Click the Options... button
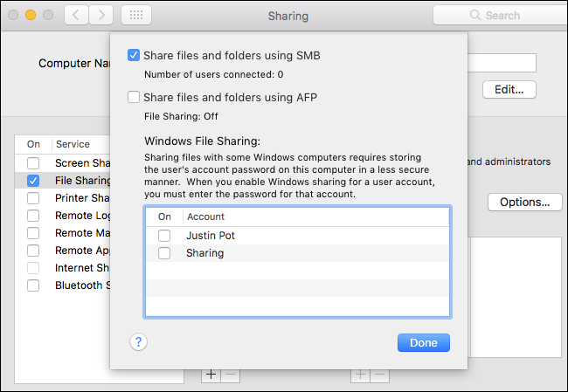 click(x=525, y=202)
